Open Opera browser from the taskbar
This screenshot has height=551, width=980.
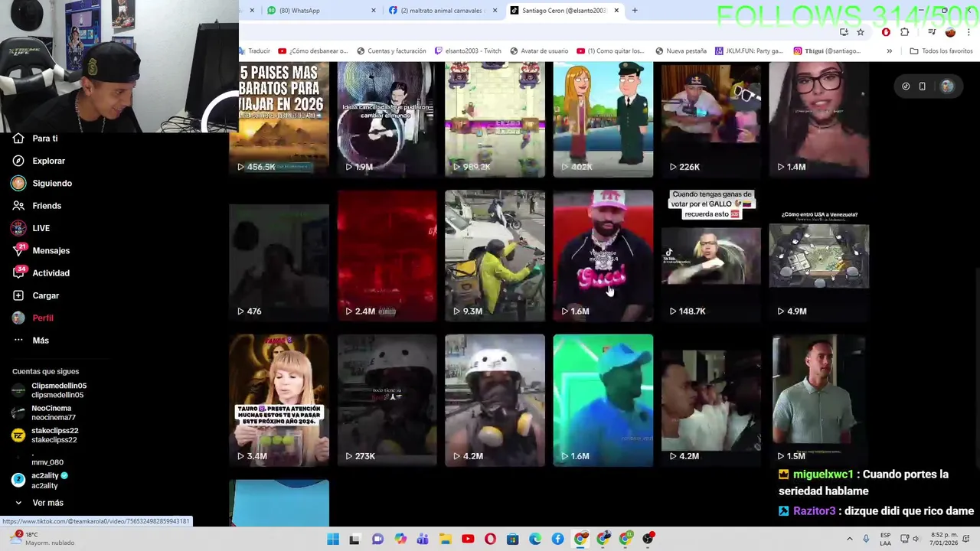tap(490, 539)
